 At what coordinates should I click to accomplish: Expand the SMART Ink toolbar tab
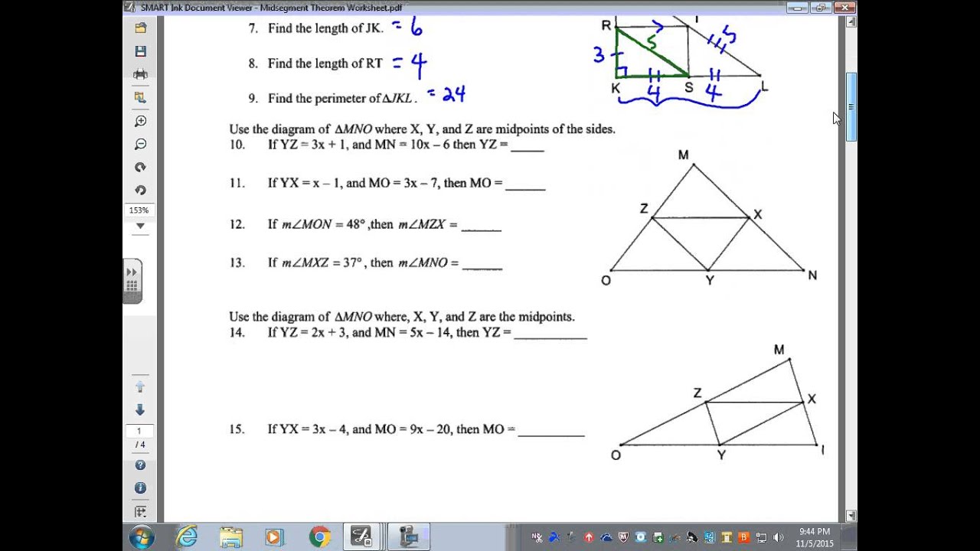(x=132, y=281)
